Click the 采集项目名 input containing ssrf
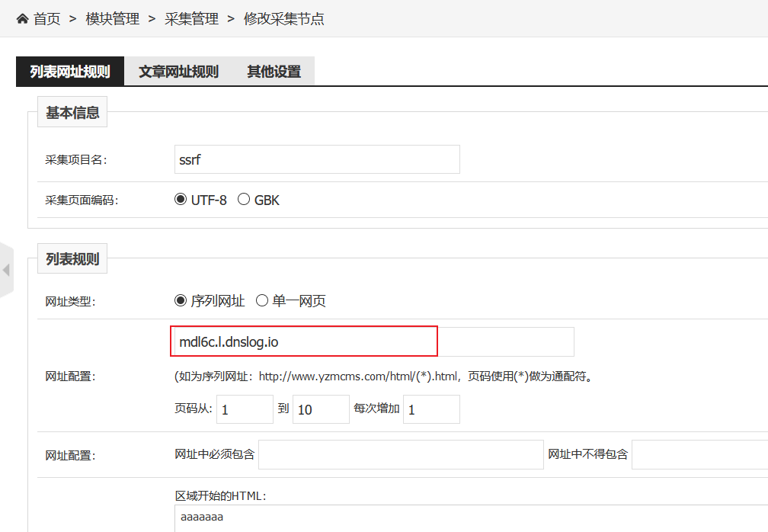 (317, 159)
